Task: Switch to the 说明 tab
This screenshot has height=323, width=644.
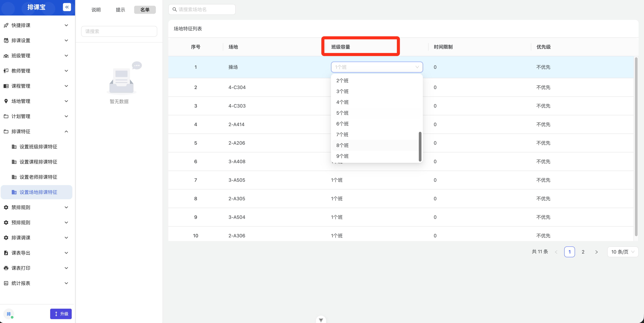Action: pyautogui.click(x=96, y=10)
